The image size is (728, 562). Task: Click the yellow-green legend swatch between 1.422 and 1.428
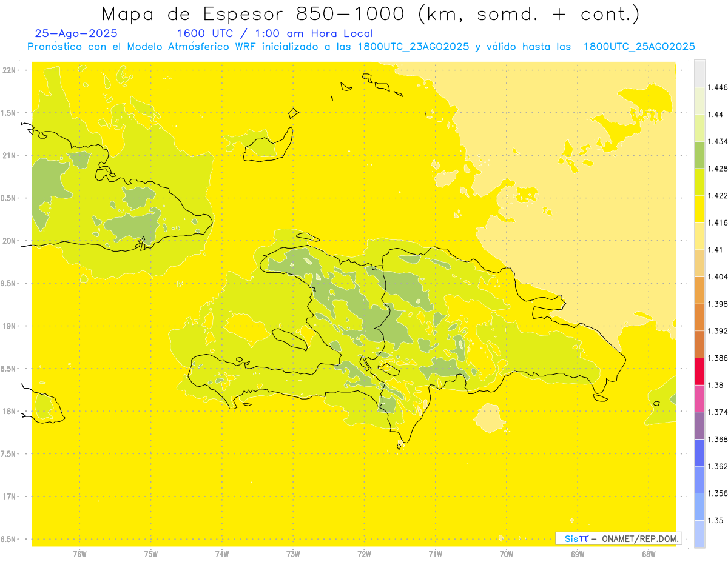(699, 182)
